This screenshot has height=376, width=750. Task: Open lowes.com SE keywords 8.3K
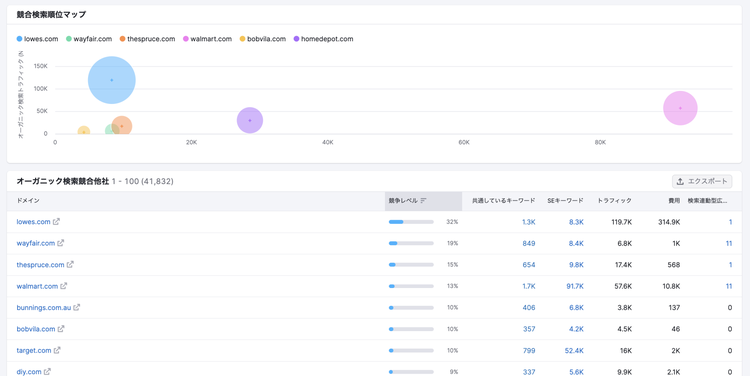[x=576, y=222]
